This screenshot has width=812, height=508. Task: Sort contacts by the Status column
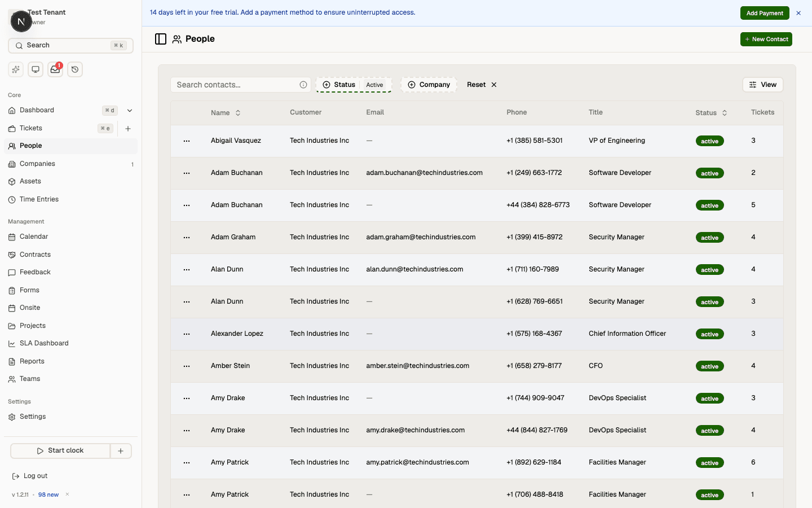725,112
